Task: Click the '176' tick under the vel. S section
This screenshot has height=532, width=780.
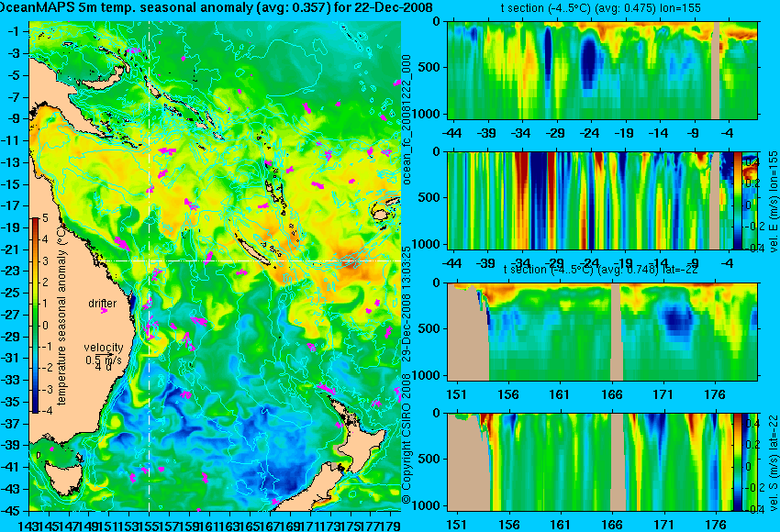Action: click(715, 525)
